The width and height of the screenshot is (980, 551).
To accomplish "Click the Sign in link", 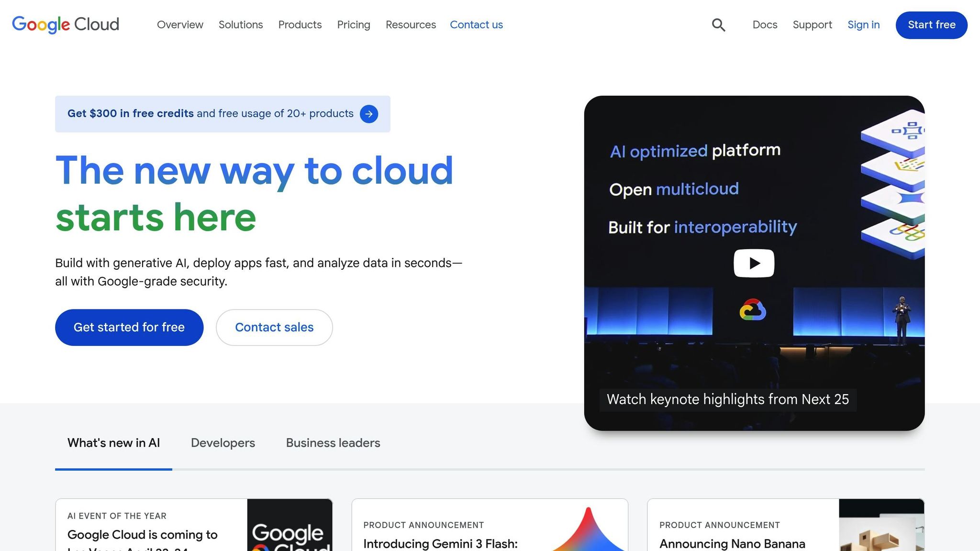I will pos(863,24).
